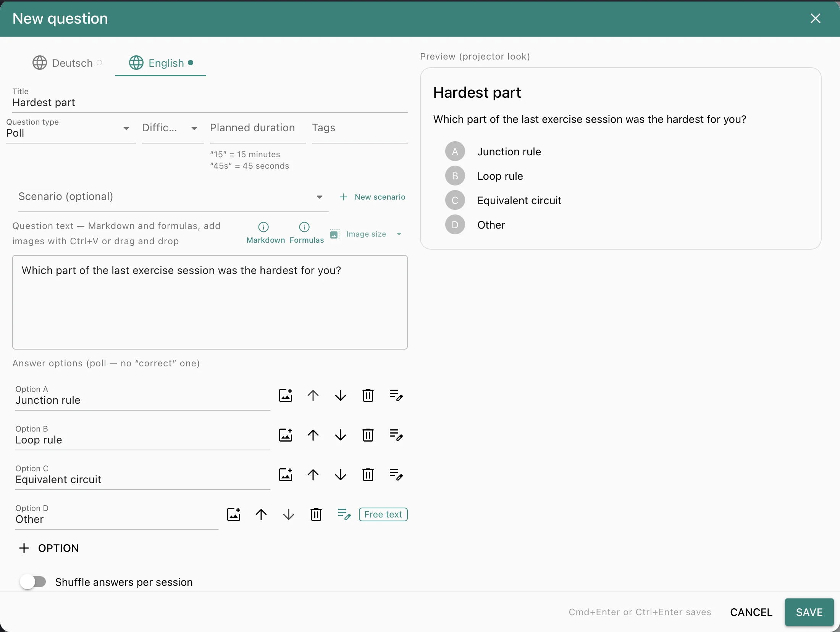Add image to Option D
Viewport: 840px width, 632px height.
pyautogui.click(x=234, y=514)
